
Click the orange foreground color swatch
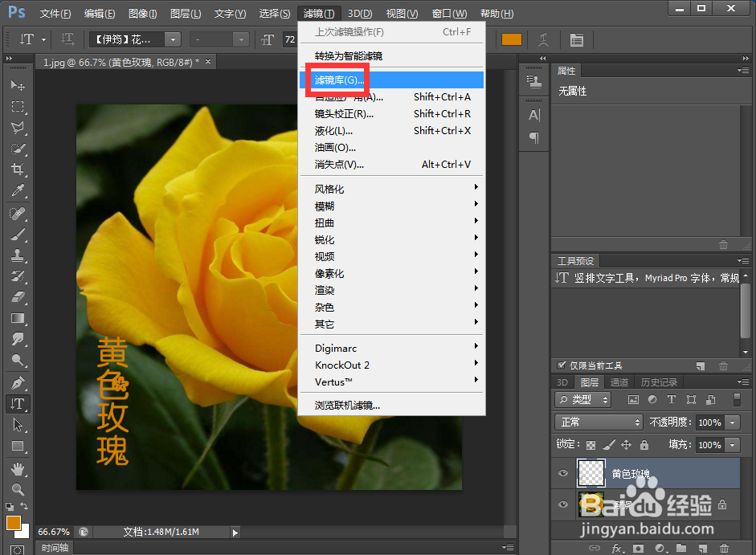click(14, 523)
